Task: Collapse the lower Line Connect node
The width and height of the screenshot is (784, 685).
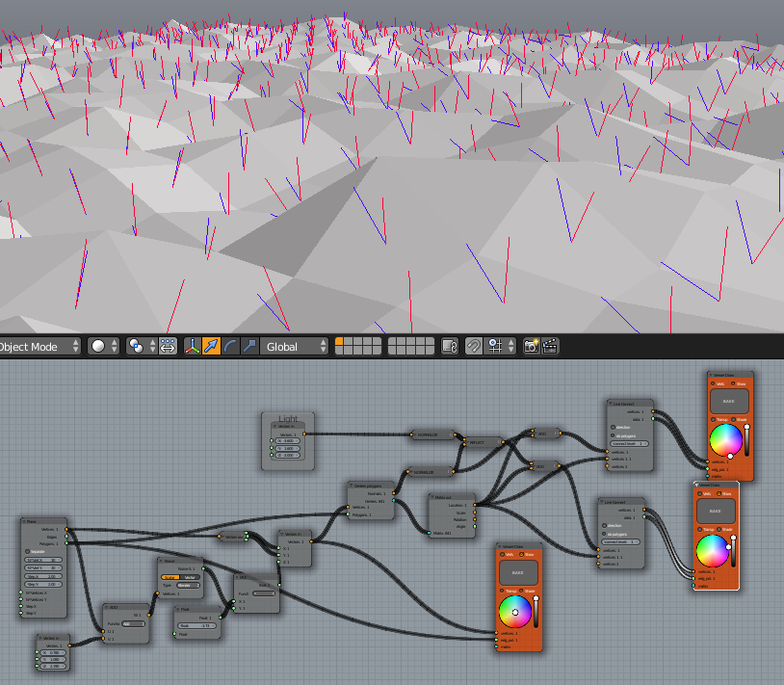Action: click(602, 502)
